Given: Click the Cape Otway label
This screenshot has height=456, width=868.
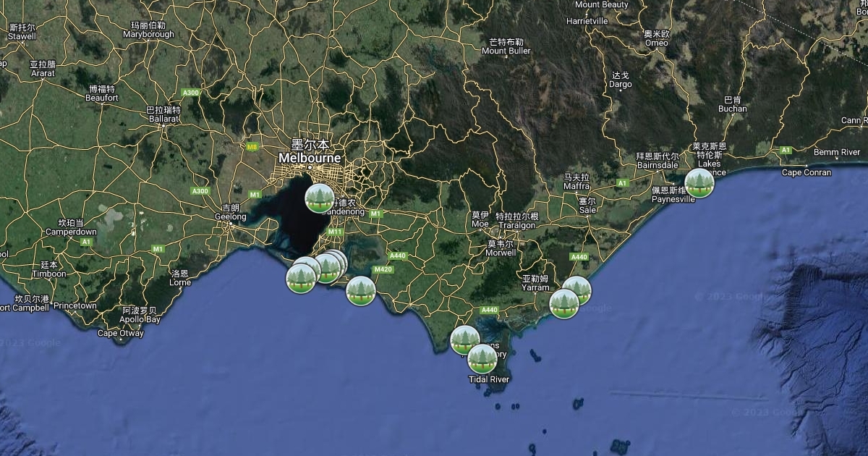Looking at the screenshot, I should 121,334.
